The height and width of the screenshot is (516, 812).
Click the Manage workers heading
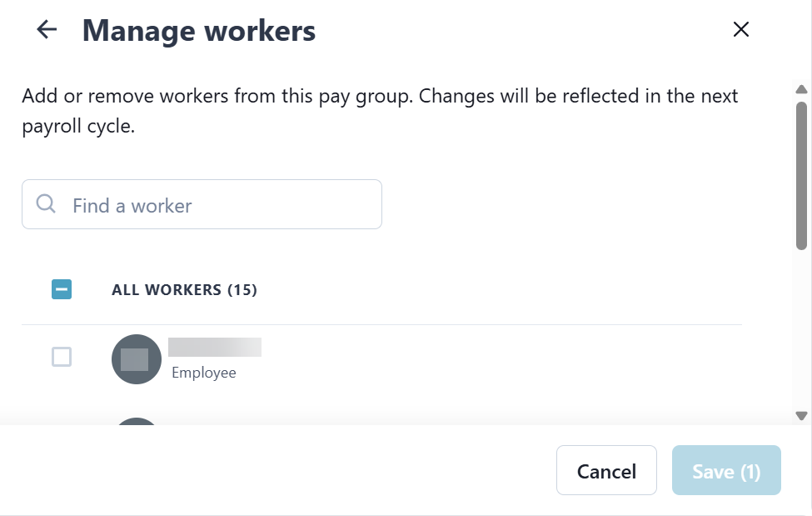199,31
